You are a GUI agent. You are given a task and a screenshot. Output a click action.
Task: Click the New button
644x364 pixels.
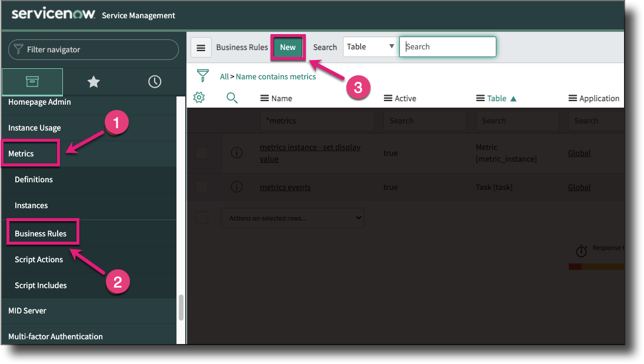click(288, 48)
